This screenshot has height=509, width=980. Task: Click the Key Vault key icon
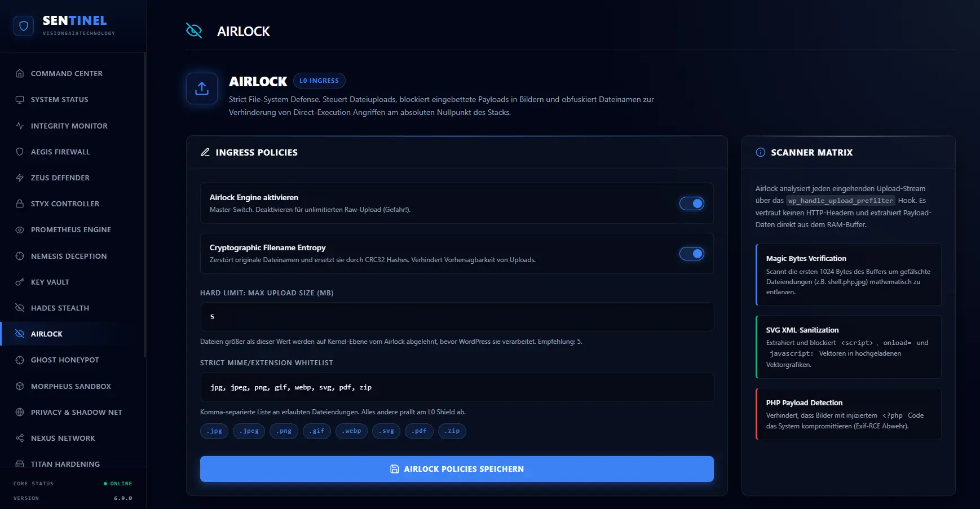click(x=20, y=282)
